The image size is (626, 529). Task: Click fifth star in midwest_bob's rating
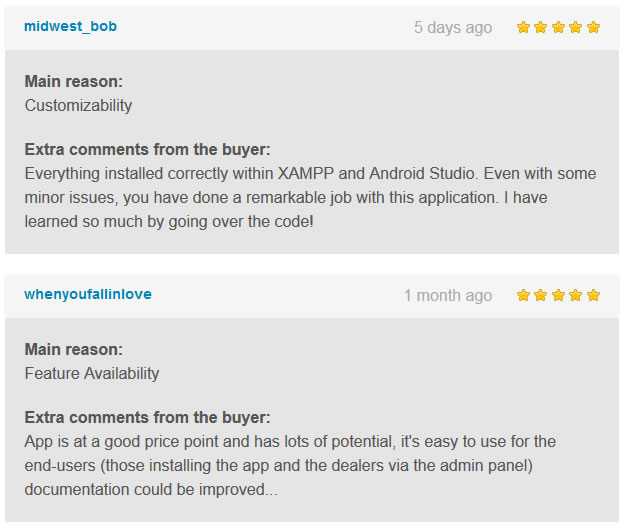(593, 27)
